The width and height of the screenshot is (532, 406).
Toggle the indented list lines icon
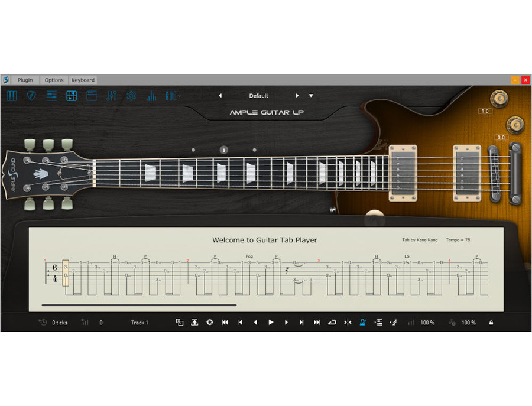tap(378, 322)
